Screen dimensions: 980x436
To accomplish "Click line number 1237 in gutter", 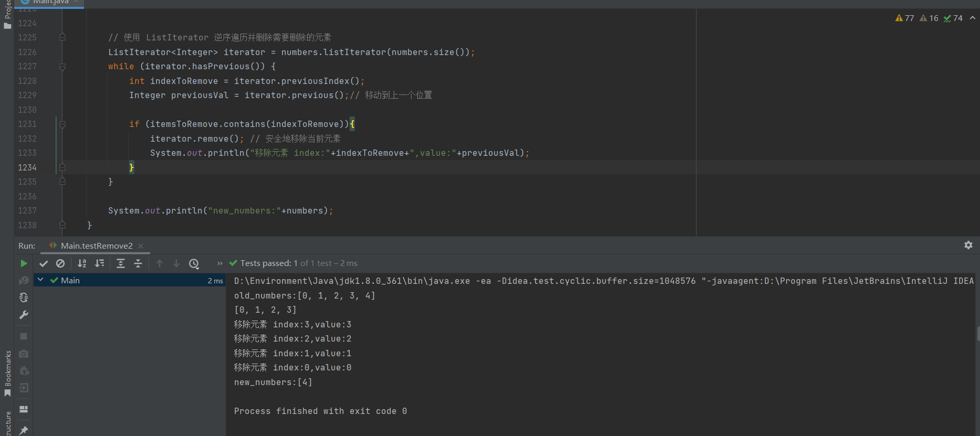I will click(27, 210).
